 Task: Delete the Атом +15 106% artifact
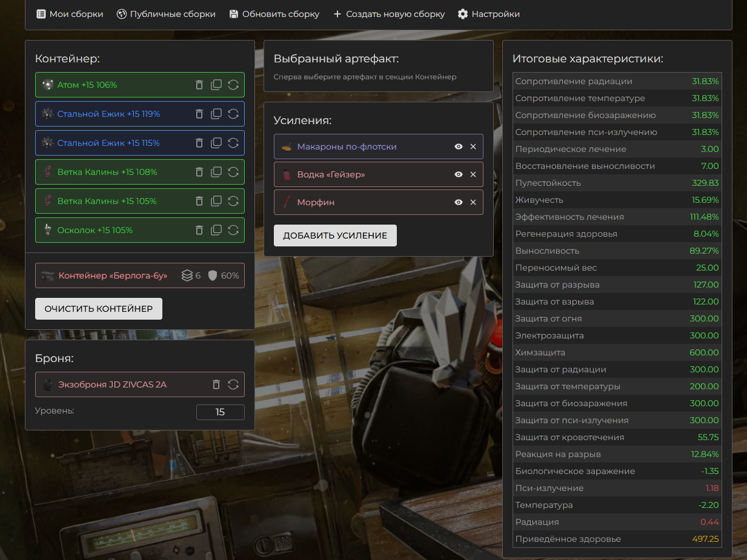pyautogui.click(x=199, y=85)
